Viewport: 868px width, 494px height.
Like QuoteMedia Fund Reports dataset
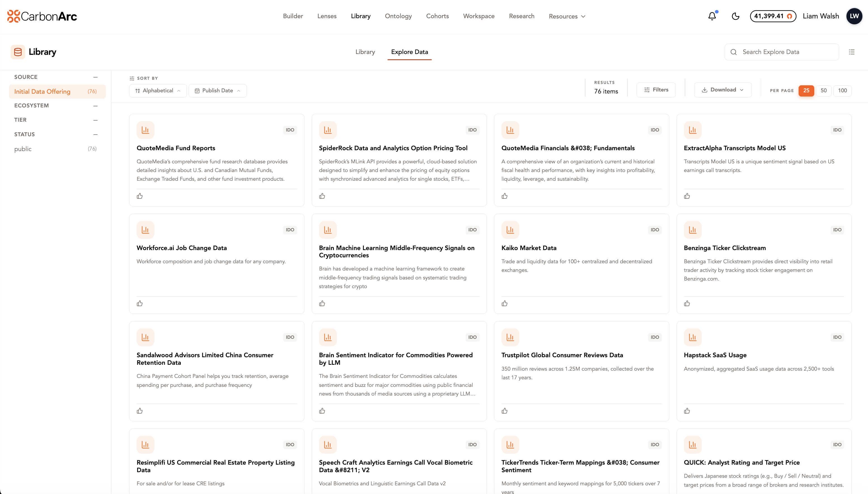(x=139, y=196)
